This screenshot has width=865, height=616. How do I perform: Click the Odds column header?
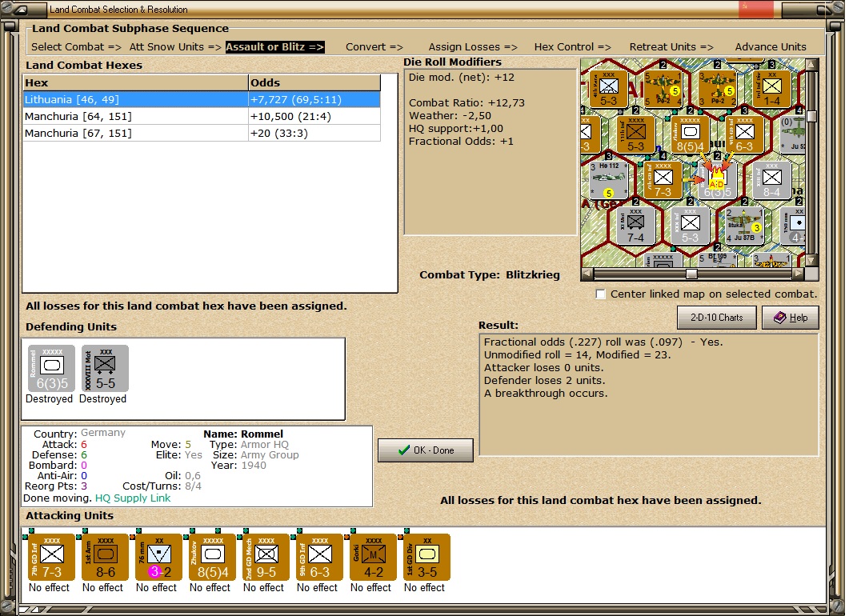tap(314, 82)
